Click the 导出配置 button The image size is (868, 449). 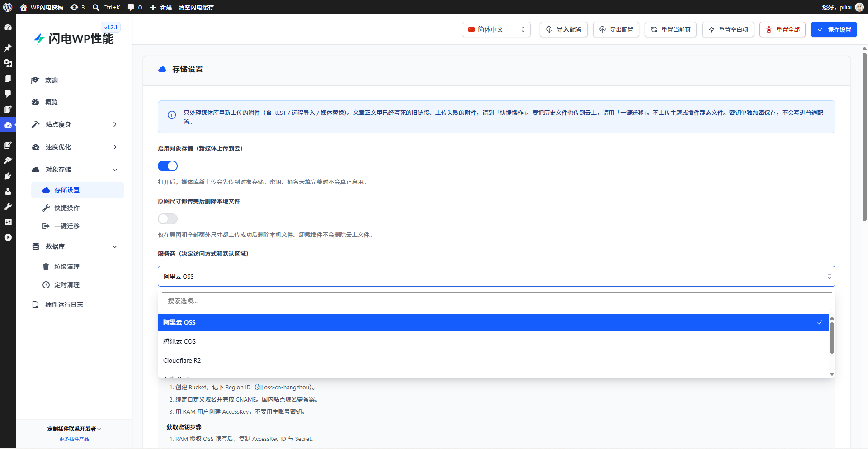[616, 29]
